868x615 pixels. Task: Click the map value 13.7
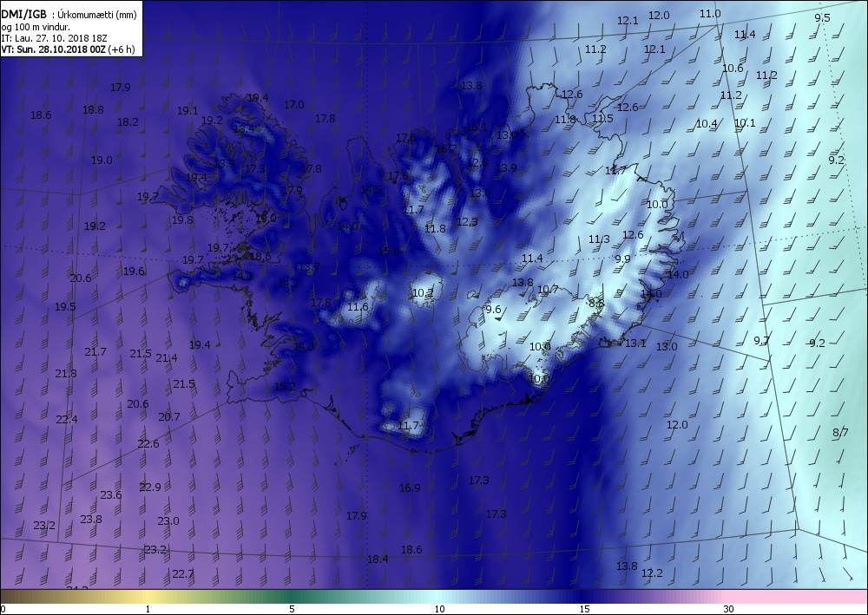tap(309, 267)
